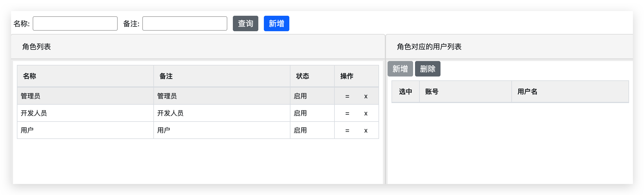This screenshot has height=195, width=644.
Task: Click the 账号 column header
Action: coord(465,92)
